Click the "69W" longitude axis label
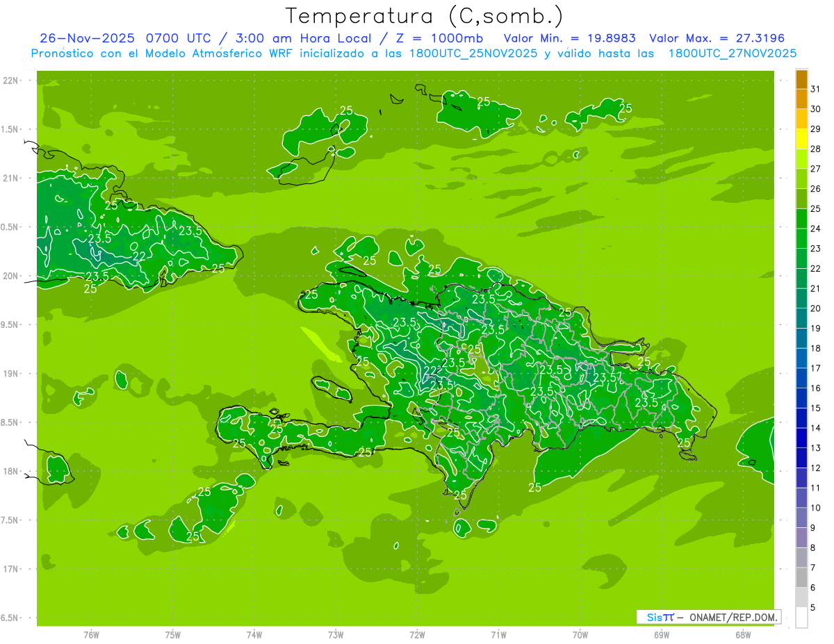Image resolution: width=834 pixels, height=644 pixels. (x=662, y=634)
